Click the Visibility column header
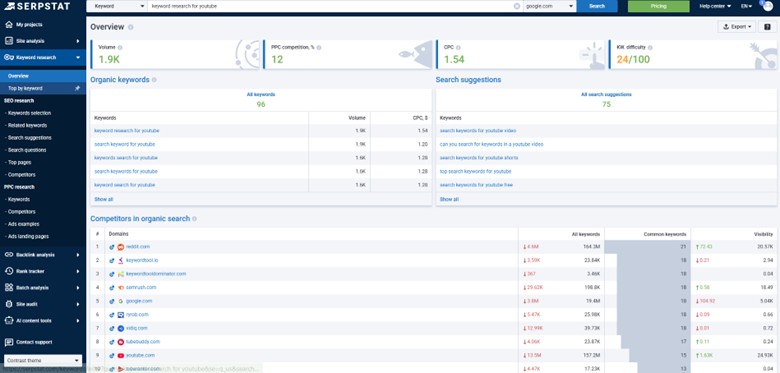 (764, 234)
